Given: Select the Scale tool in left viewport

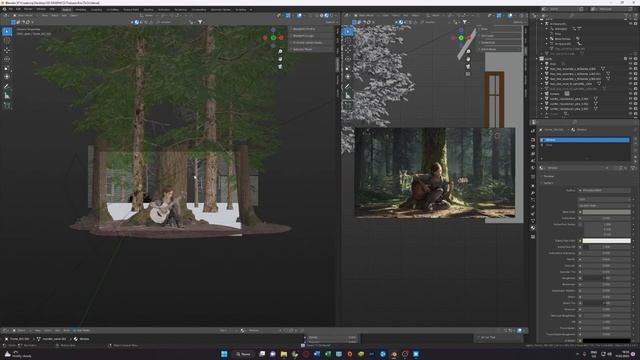Looking at the screenshot, I should point(7,68).
